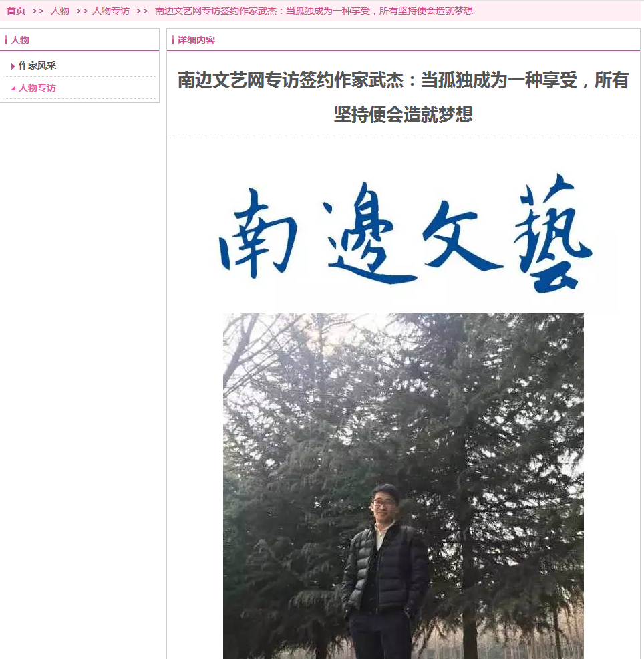Click the 藝 character in the logo
The image size is (644, 659).
[x=553, y=233]
